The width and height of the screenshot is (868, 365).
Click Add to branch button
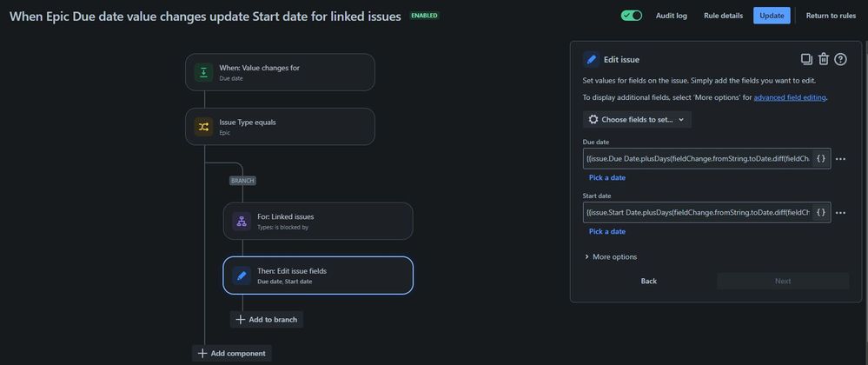click(x=267, y=320)
